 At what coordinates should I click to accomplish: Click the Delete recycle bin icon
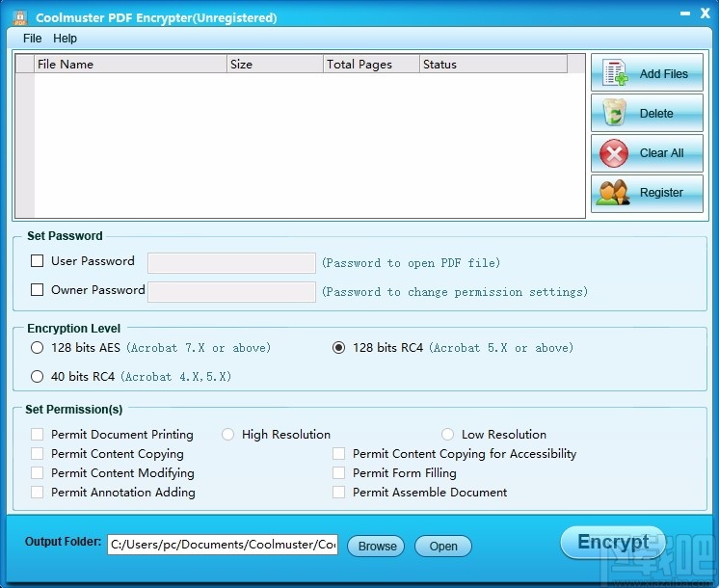[x=615, y=113]
